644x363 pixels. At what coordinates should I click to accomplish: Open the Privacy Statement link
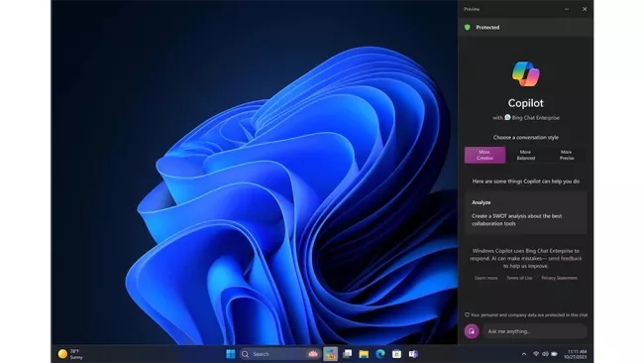click(x=559, y=278)
